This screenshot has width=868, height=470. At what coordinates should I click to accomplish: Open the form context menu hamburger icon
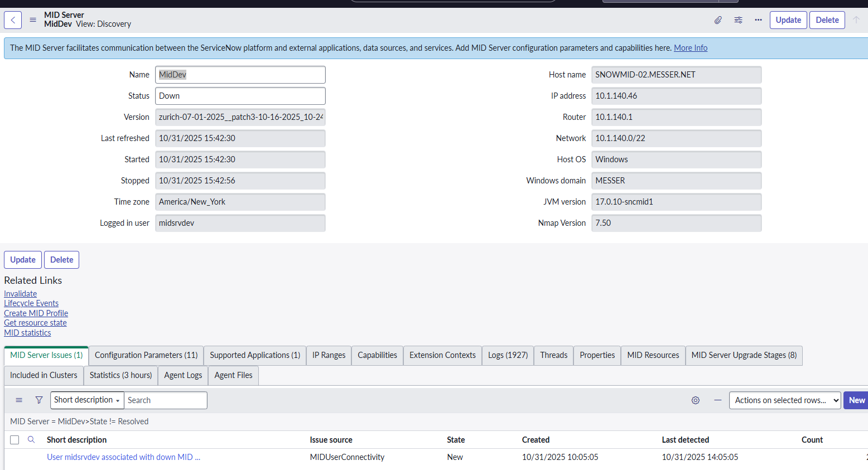tap(33, 20)
